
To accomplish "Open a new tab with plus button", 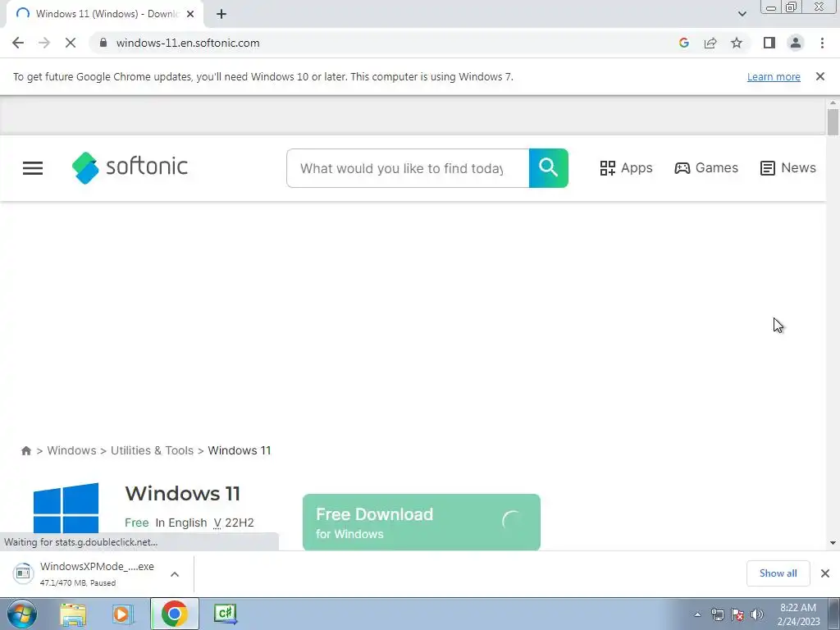I will [221, 14].
